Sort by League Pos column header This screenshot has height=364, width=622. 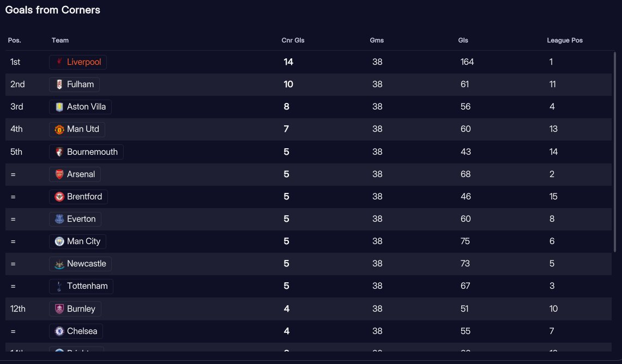(564, 40)
